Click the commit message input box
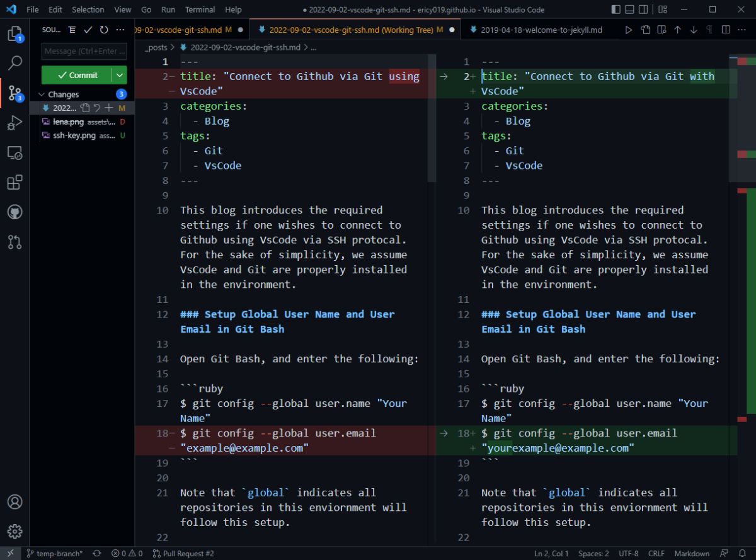This screenshot has width=756, height=560. 84,51
